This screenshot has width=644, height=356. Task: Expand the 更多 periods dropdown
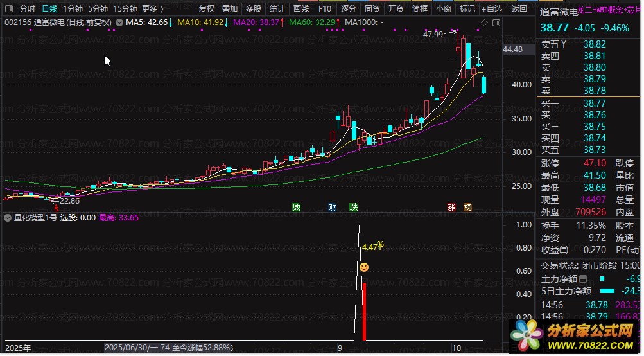pos(152,8)
